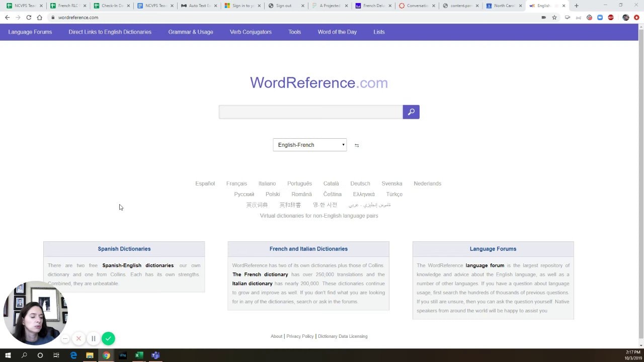644x362 pixels.
Task: Launch Microsoft Edge from taskbar
Action: click(73, 355)
